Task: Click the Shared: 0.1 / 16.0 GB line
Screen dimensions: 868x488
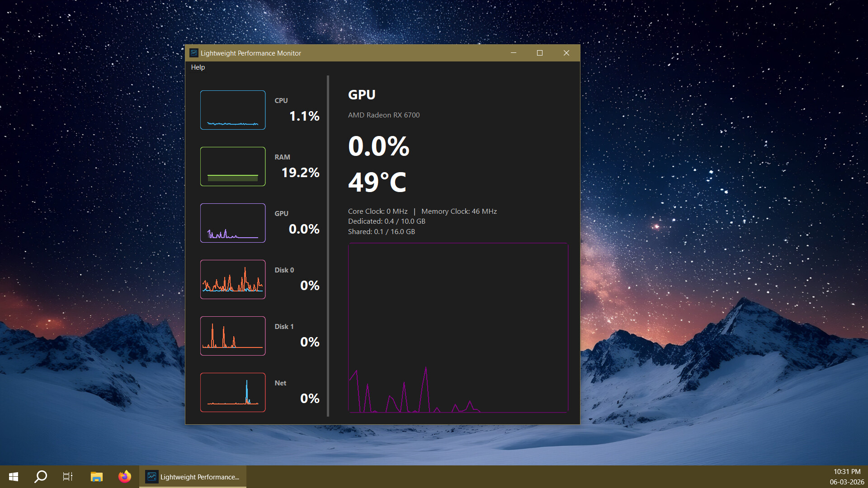Action: click(x=382, y=231)
